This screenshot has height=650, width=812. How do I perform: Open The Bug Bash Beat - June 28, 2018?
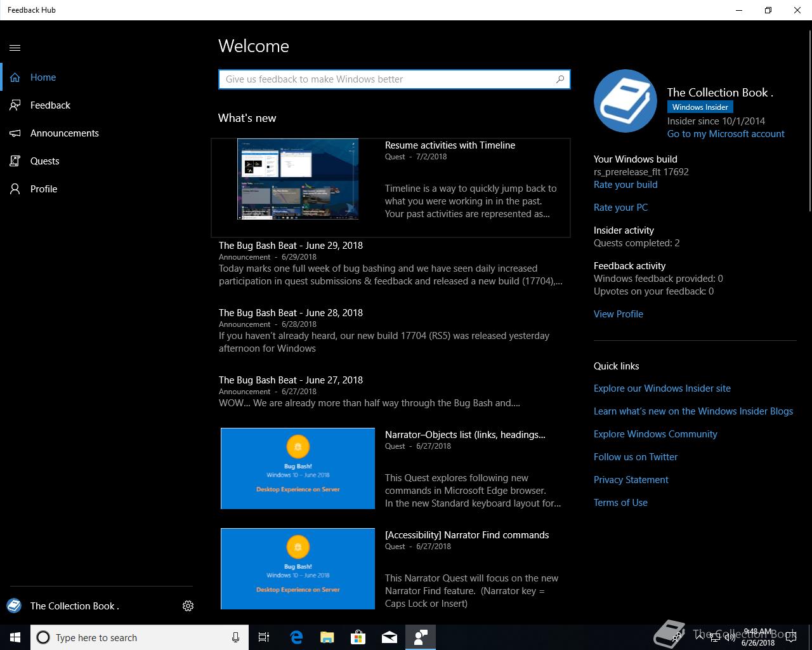pos(291,313)
